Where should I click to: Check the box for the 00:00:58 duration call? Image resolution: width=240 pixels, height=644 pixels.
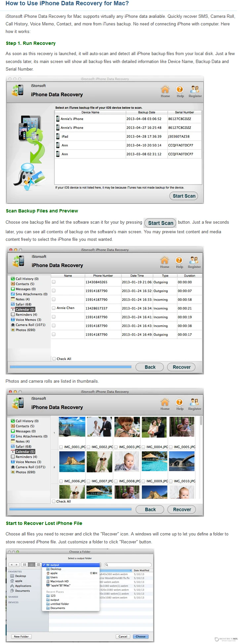54,300
